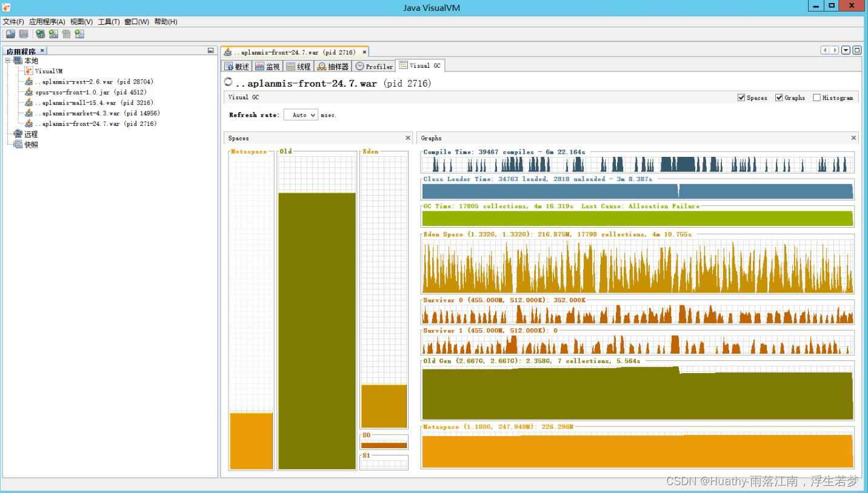
Task: Click the Eden Space graph
Action: (x=638, y=267)
